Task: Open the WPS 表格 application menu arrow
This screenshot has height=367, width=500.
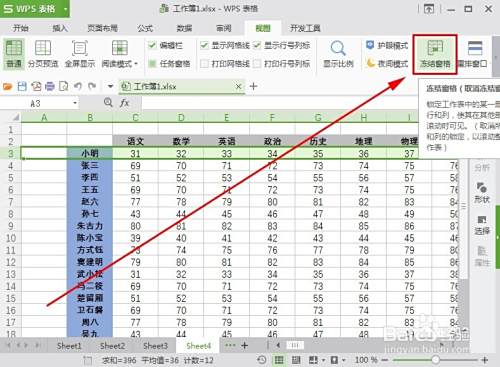Action: (66, 9)
